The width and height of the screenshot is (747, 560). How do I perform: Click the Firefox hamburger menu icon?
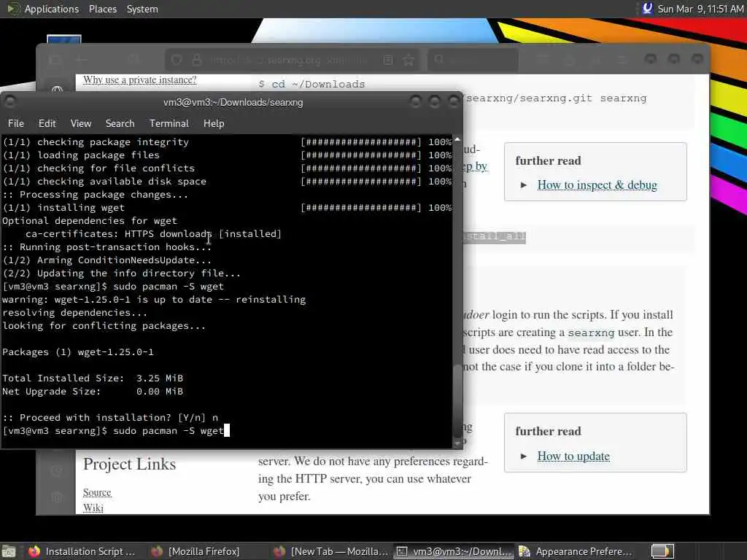[x=622, y=60]
